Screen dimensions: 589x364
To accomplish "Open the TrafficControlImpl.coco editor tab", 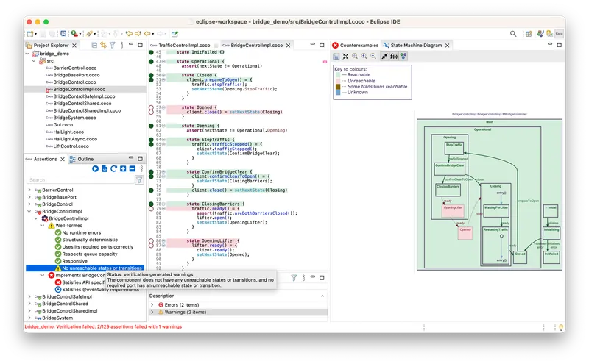I will 184,46.
